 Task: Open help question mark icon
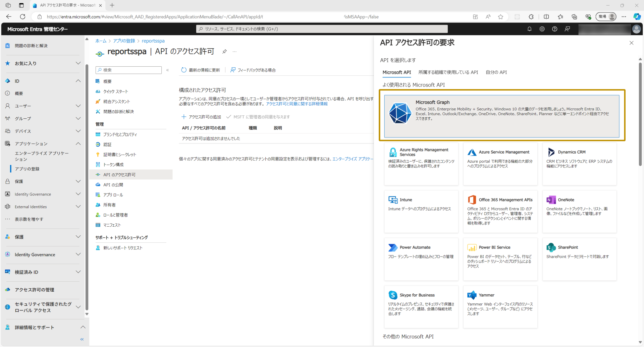555,29
